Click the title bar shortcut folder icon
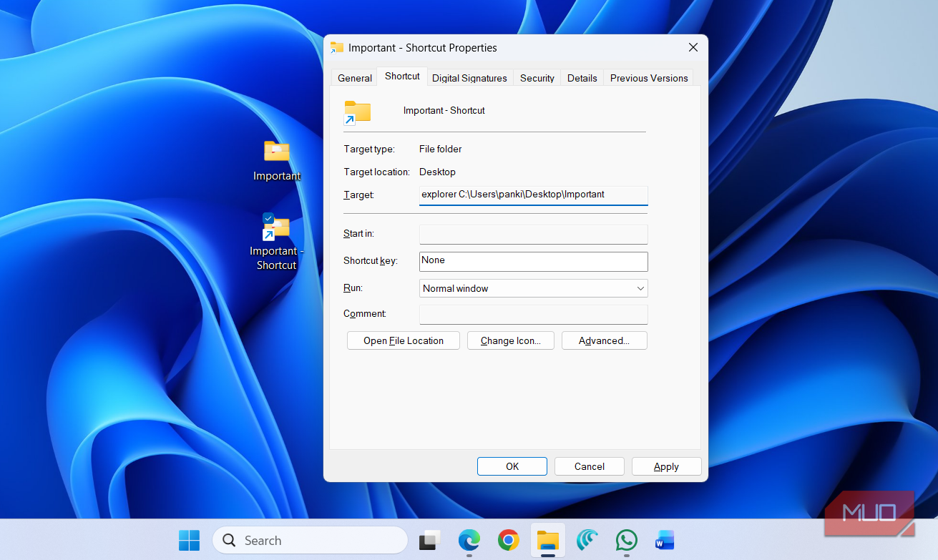938x560 pixels. [x=337, y=48]
